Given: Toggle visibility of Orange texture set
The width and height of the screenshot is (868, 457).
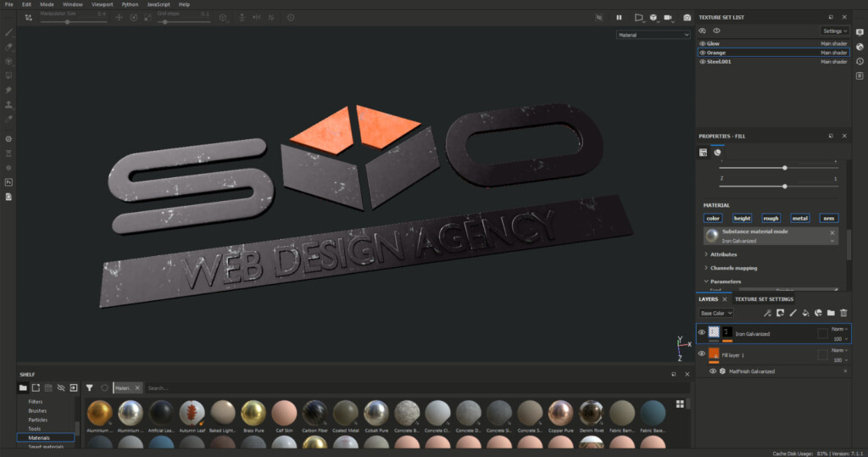Looking at the screenshot, I should click(703, 53).
